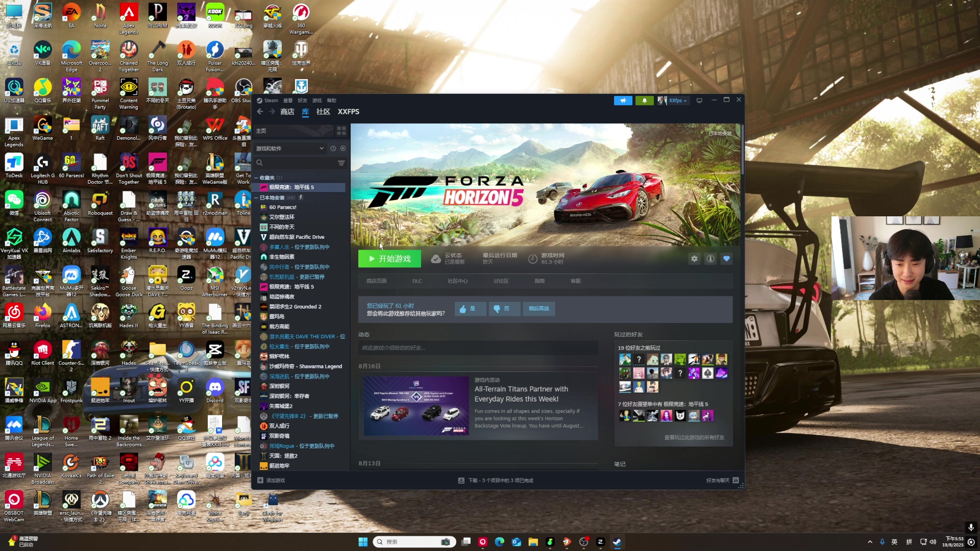Go forward with Steam's right arrow
The height and width of the screenshot is (551, 980).
point(272,112)
